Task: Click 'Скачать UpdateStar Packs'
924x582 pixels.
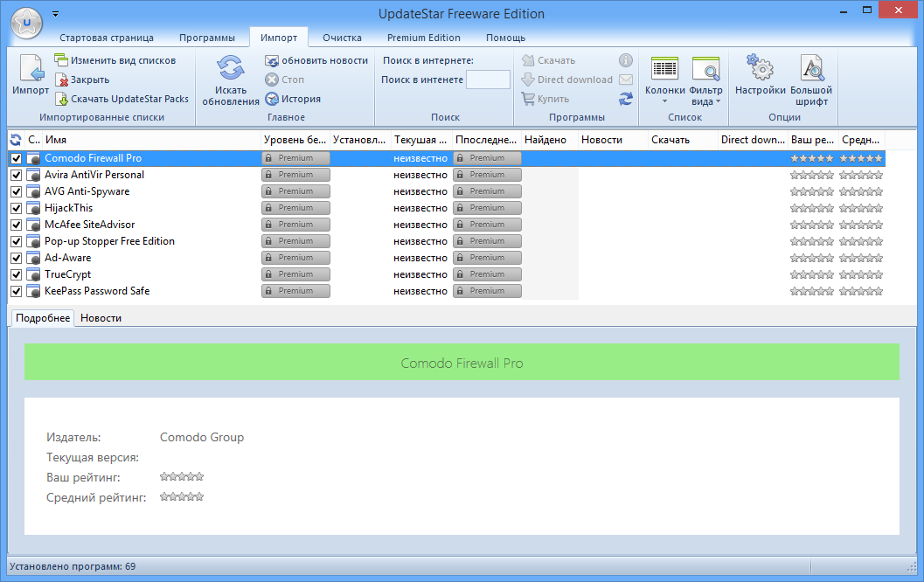Action: (122, 99)
